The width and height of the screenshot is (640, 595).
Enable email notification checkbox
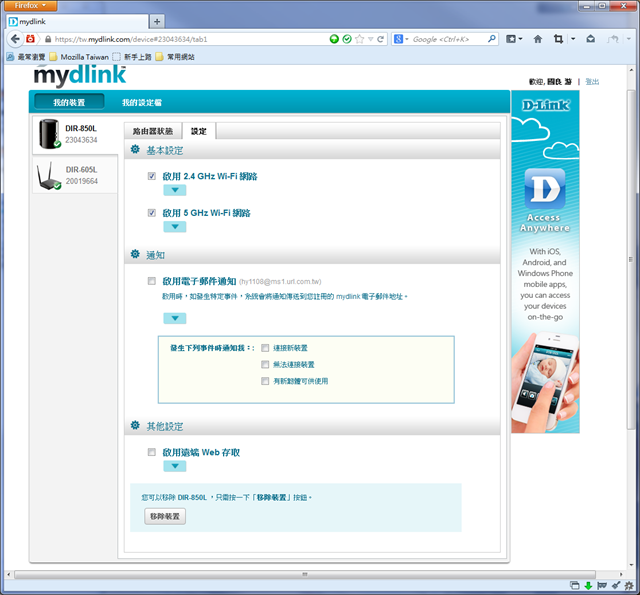point(151,281)
